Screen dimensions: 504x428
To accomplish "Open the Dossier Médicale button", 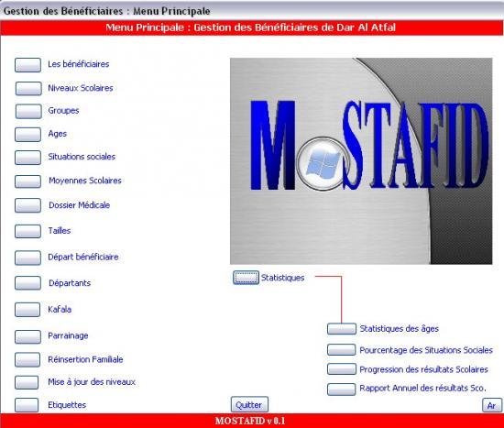I will [28, 205].
